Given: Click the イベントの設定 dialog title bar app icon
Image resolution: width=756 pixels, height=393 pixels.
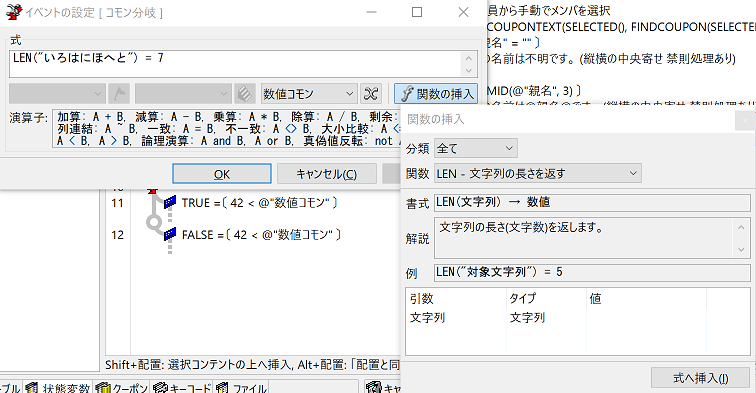Looking at the screenshot, I should [x=14, y=12].
